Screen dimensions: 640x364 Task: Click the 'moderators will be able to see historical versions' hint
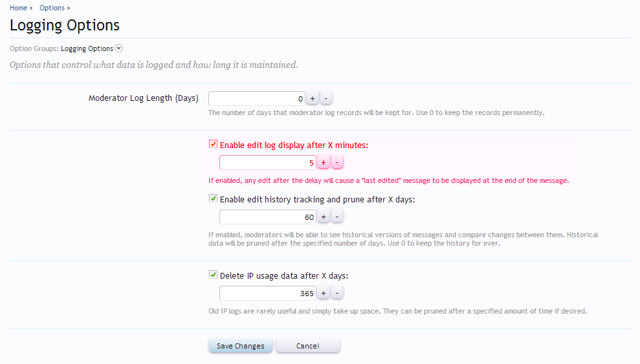pos(403,239)
